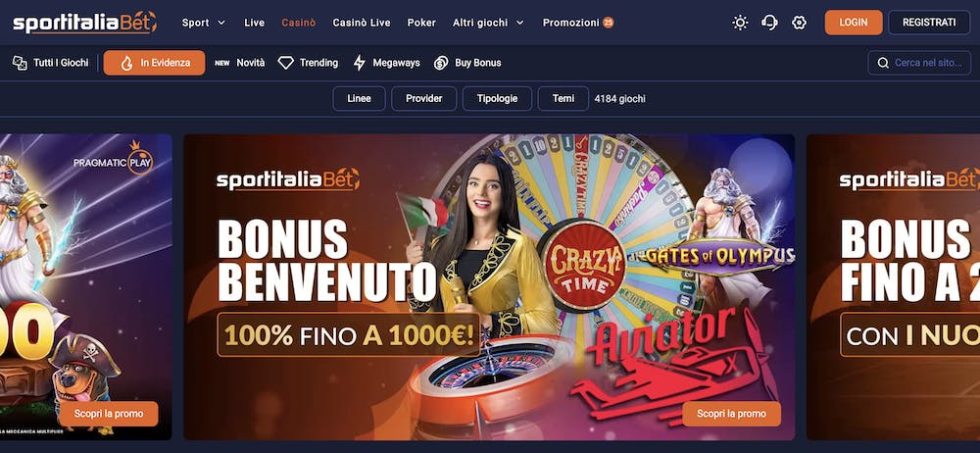Select the Trending diamond icon
Image resolution: width=980 pixels, height=453 pixels.
(285, 63)
